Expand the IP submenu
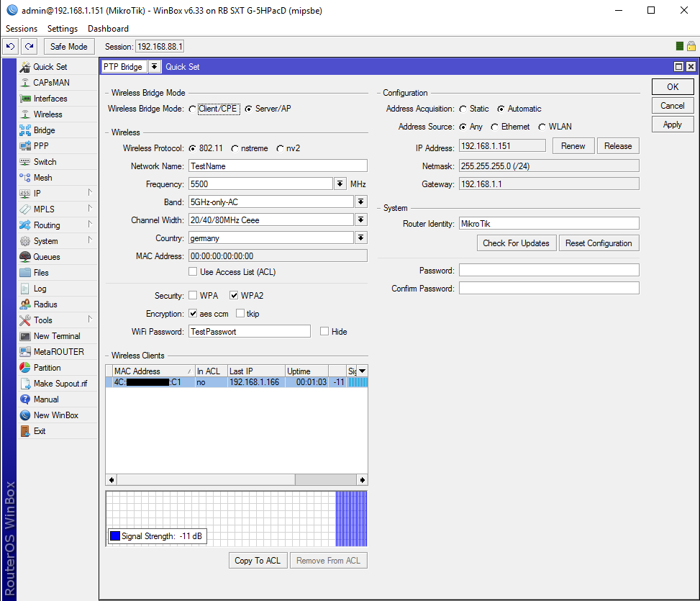700x601 pixels. click(x=90, y=193)
